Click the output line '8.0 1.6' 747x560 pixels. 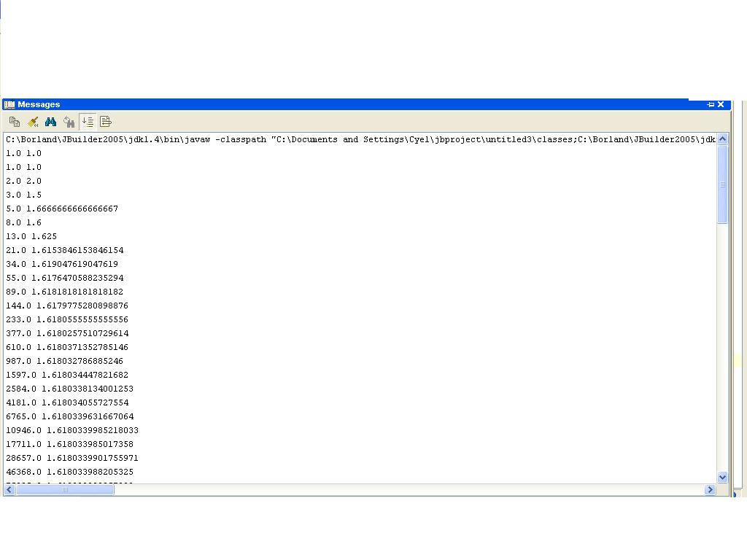coord(24,222)
